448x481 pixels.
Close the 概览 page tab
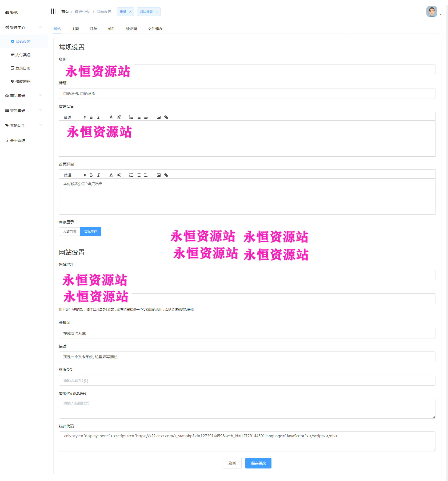(130, 12)
